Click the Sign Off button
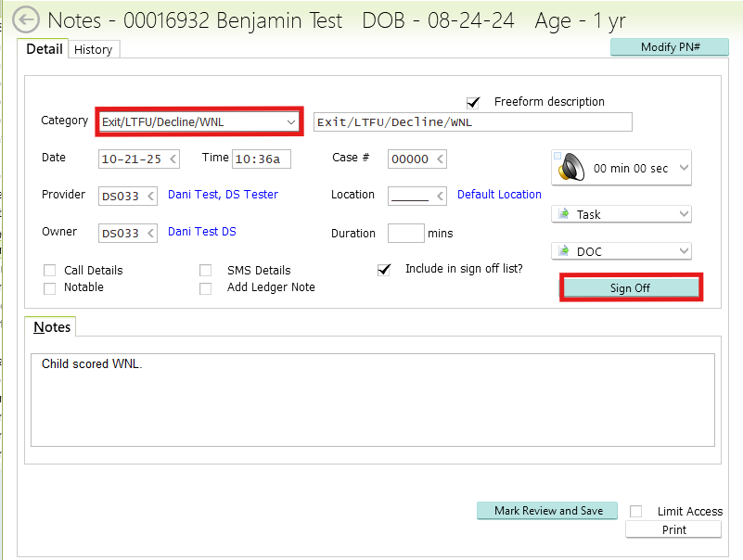 pyautogui.click(x=630, y=288)
